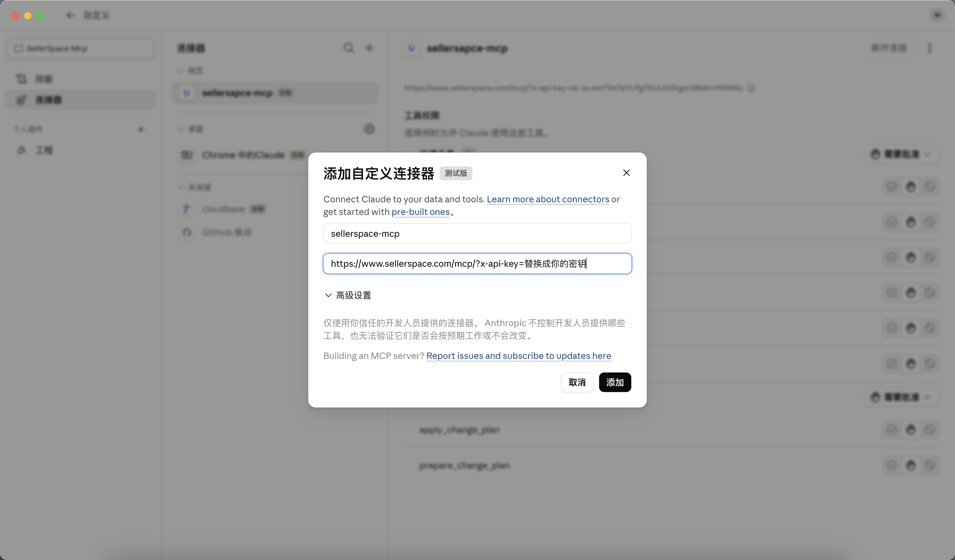The width and height of the screenshot is (955, 560).
Task: Click the round toggle icon beside the second group
Action: pyautogui.click(x=369, y=129)
